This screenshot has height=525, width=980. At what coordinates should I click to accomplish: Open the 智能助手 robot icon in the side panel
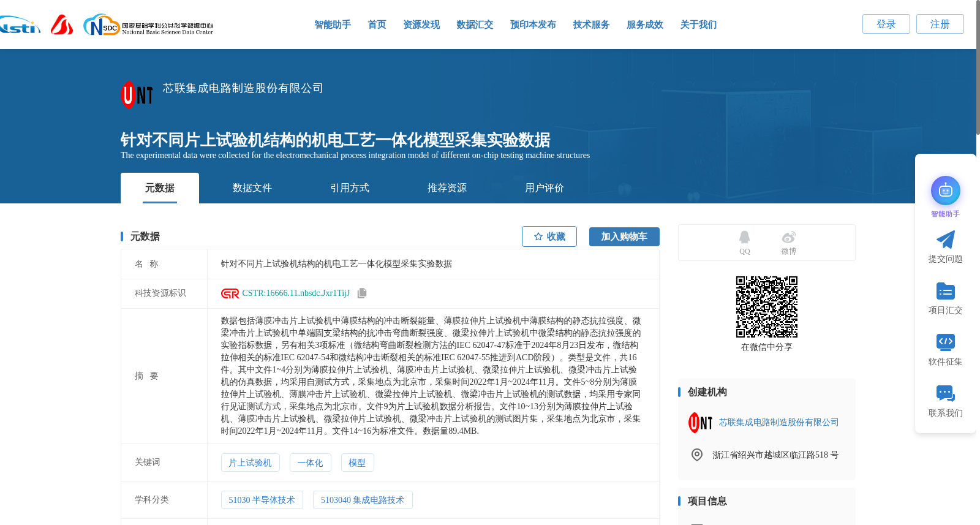point(946,191)
